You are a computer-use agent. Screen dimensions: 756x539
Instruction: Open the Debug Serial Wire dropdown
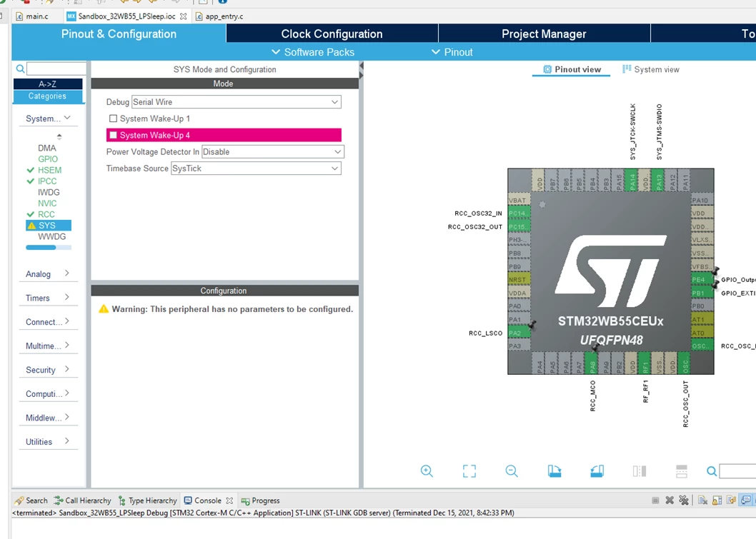click(237, 102)
